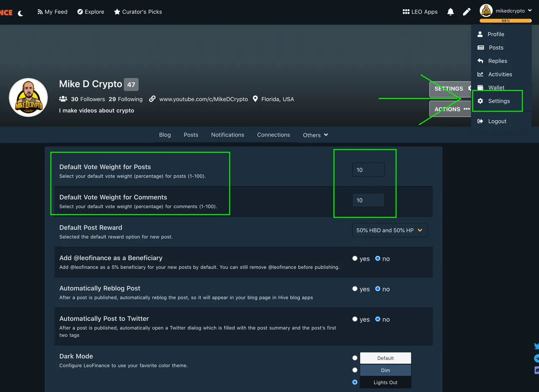This screenshot has height=392, width=539.
Task: Focus the Default Vote Weight for Posts field
Action: click(368, 170)
